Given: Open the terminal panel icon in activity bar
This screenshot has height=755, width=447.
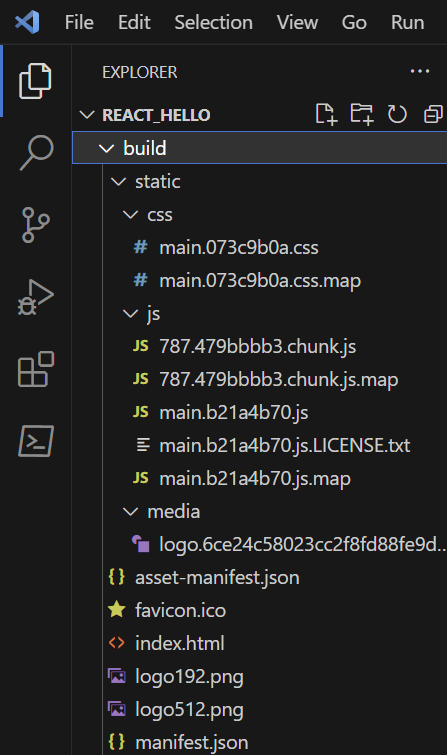Looking at the screenshot, I should [x=36, y=441].
